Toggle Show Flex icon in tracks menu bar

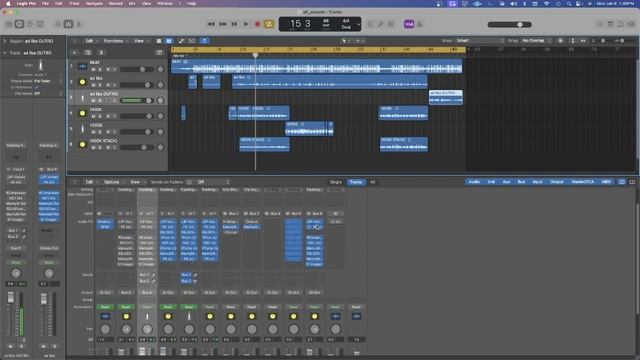[192, 41]
